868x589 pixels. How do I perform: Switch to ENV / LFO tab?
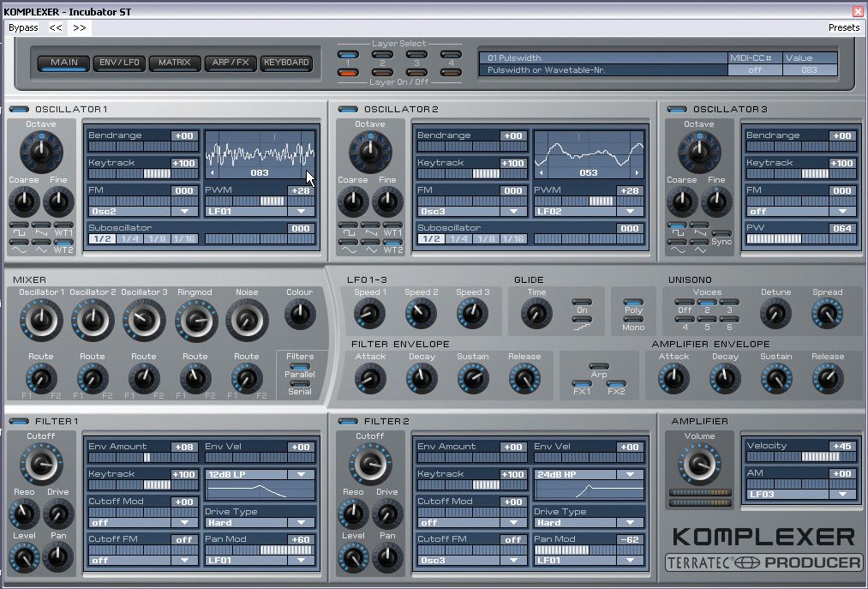pyautogui.click(x=119, y=63)
